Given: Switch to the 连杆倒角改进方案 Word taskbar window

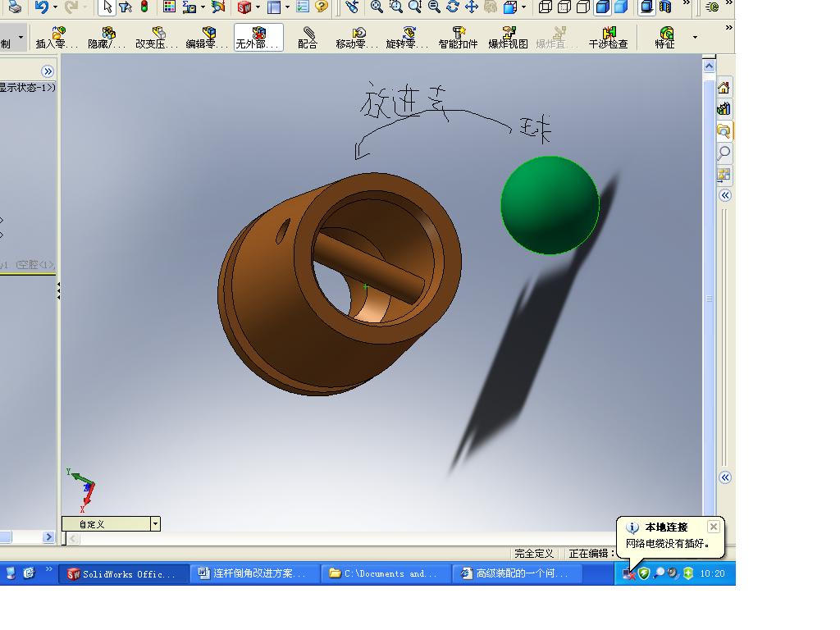Looking at the screenshot, I should (254, 573).
